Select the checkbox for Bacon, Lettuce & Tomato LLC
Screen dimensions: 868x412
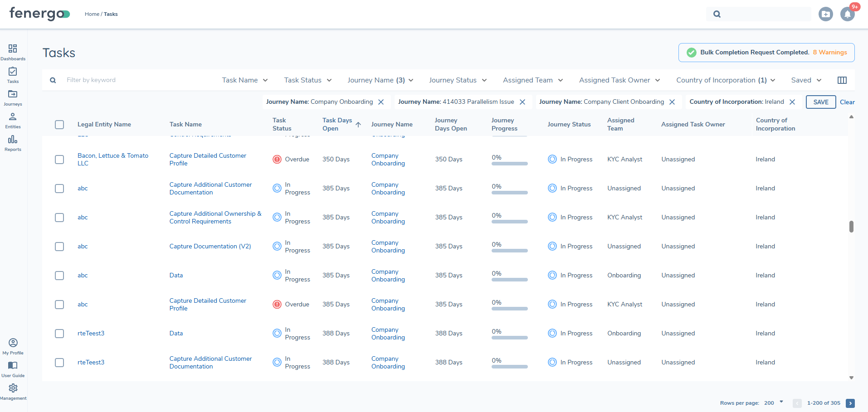click(x=59, y=159)
